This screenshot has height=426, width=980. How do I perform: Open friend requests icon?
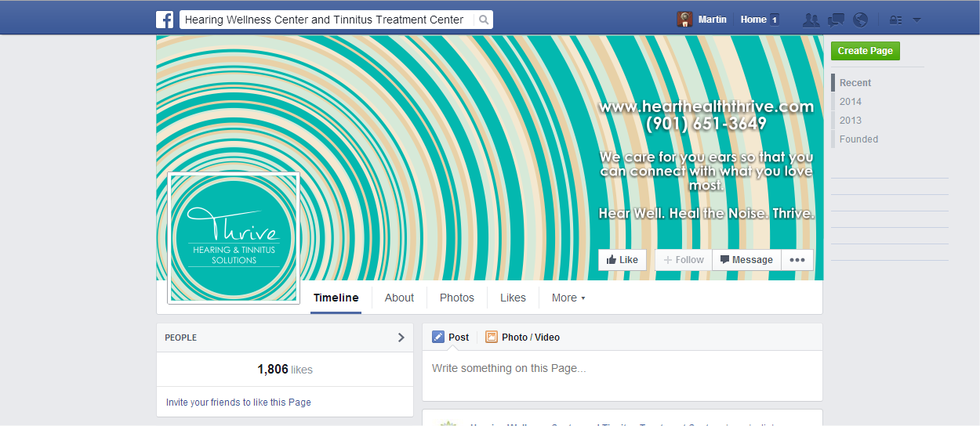pyautogui.click(x=811, y=20)
